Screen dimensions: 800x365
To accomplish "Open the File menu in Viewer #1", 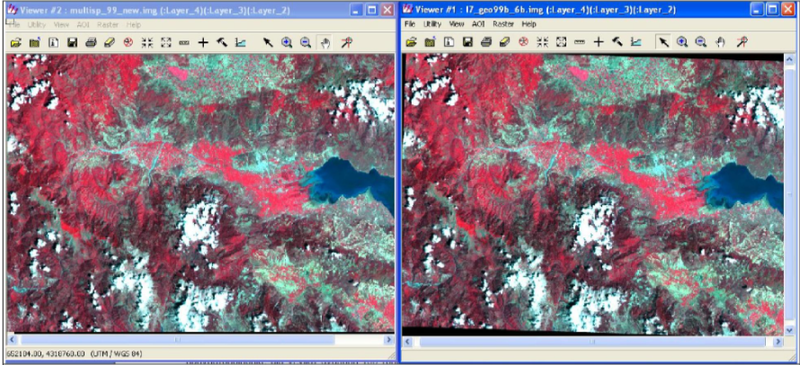I will tap(410, 24).
